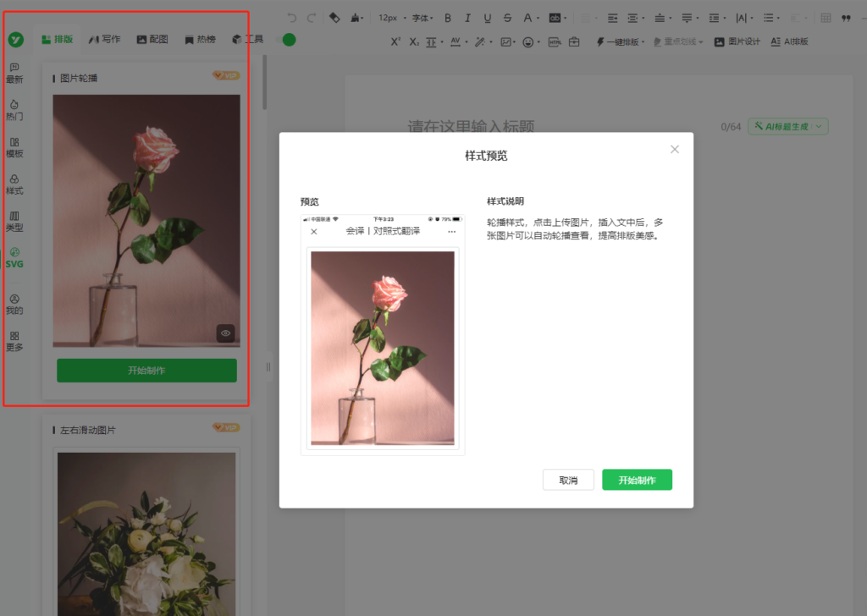This screenshot has height=616, width=867.
Task: Open the 样式 sidebar section
Action: point(14,184)
